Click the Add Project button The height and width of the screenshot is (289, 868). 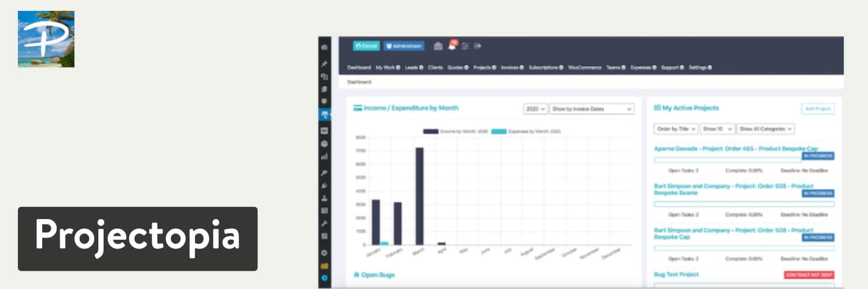(x=818, y=109)
